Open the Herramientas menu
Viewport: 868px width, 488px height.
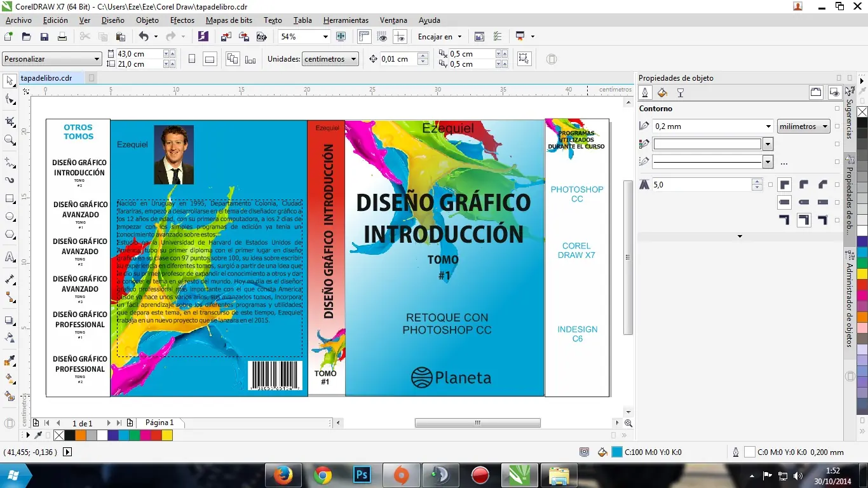(346, 20)
